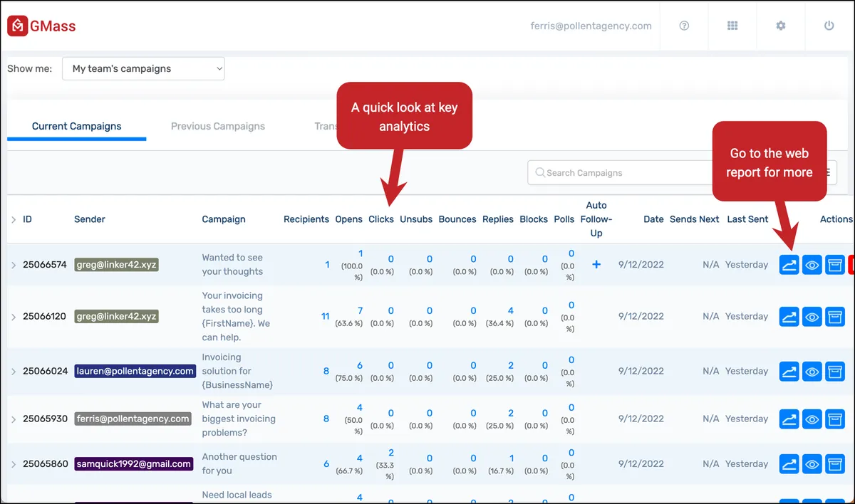855x504 pixels.
Task: Switch to Previous Campaigns tab
Action: click(218, 126)
